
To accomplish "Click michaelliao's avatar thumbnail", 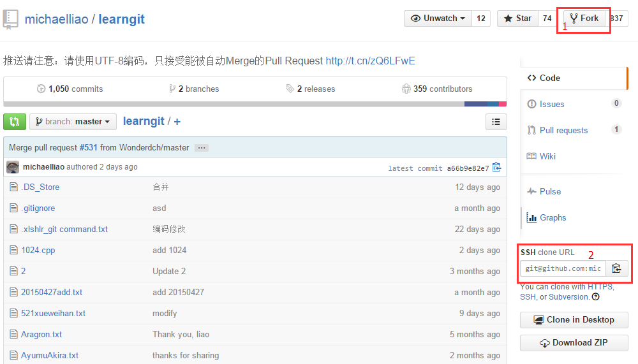I will tap(13, 167).
